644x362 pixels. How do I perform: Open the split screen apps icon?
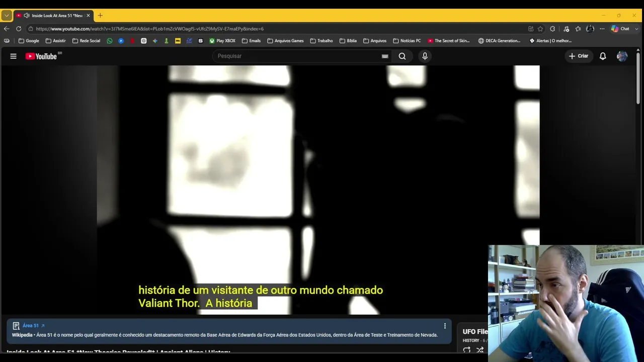click(x=531, y=29)
